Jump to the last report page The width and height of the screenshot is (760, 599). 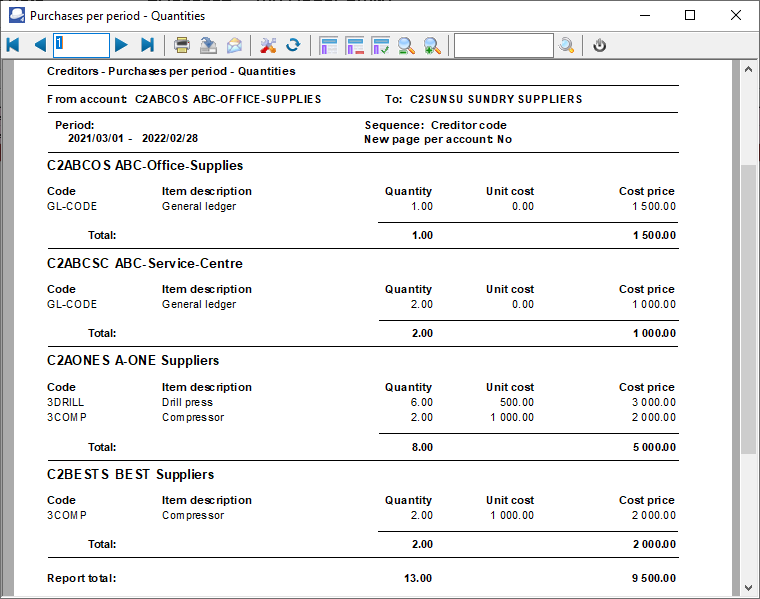click(x=147, y=45)
